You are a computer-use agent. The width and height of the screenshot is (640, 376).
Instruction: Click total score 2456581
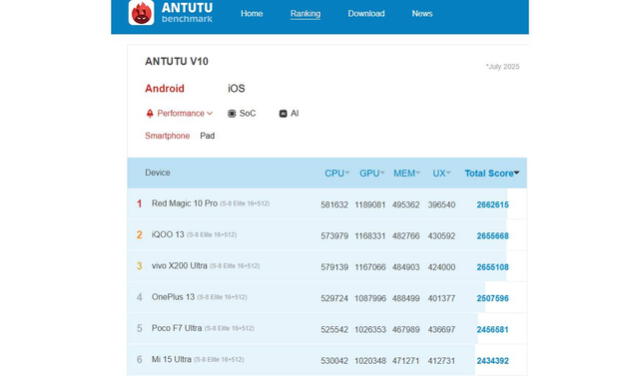point(493,329)
